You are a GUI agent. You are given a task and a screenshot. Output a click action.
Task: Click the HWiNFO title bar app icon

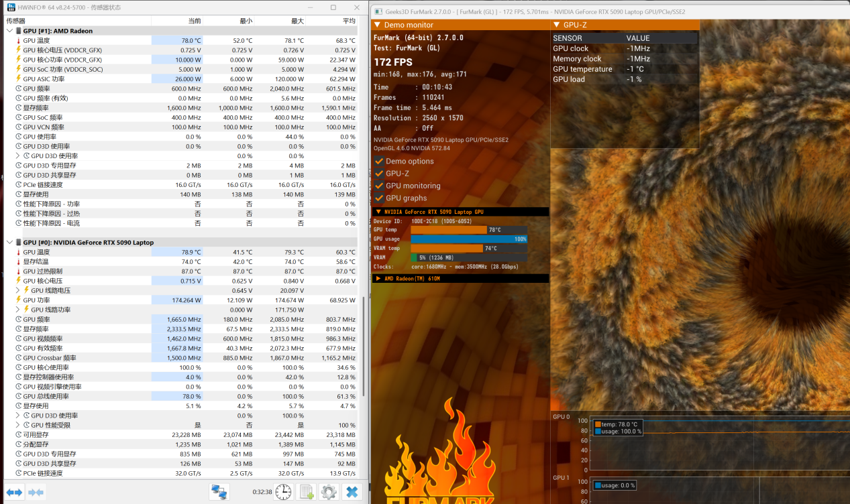tap(11, 7)
